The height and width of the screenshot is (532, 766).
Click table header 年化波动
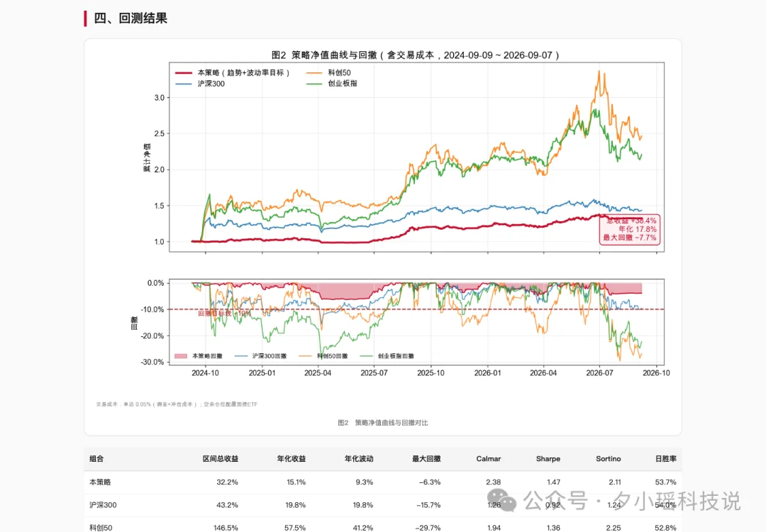pos(359,459)
